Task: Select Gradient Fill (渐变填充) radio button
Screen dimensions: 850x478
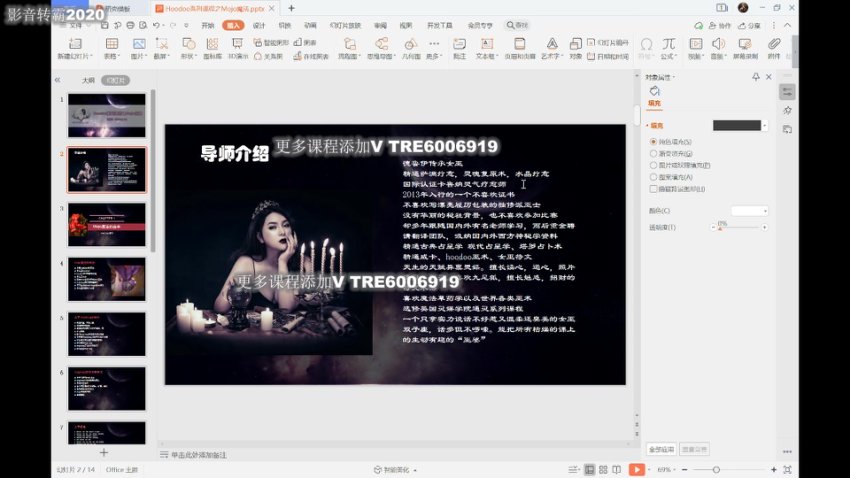Action: [x=653, y=153]
